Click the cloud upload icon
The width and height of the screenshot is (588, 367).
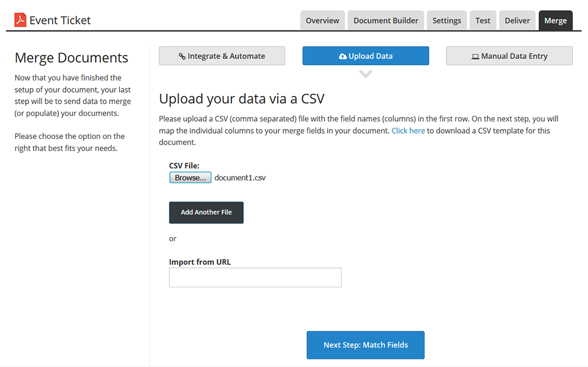coord(343,56)
